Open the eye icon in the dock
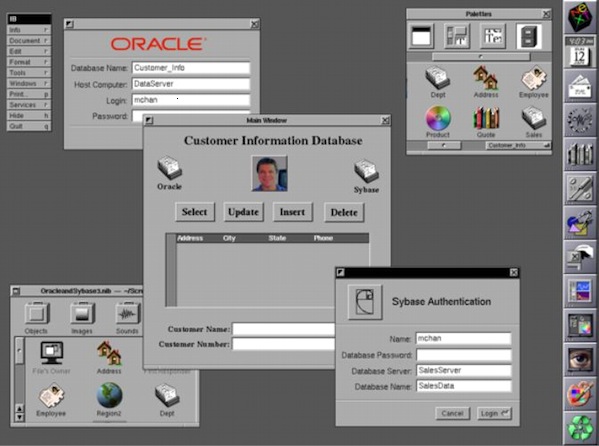599x446 pixels. [580, 359]
